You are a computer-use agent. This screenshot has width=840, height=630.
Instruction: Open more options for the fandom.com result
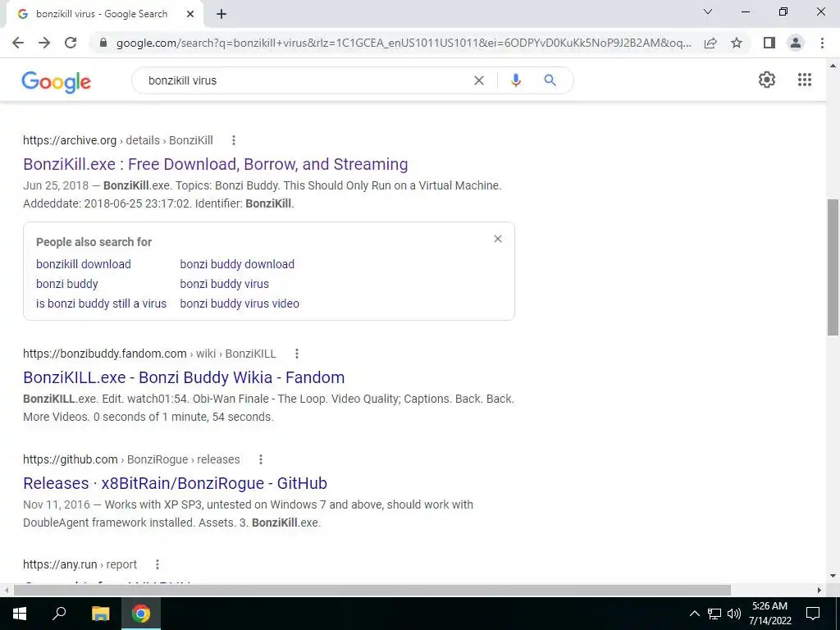click(x=297, y=354)
